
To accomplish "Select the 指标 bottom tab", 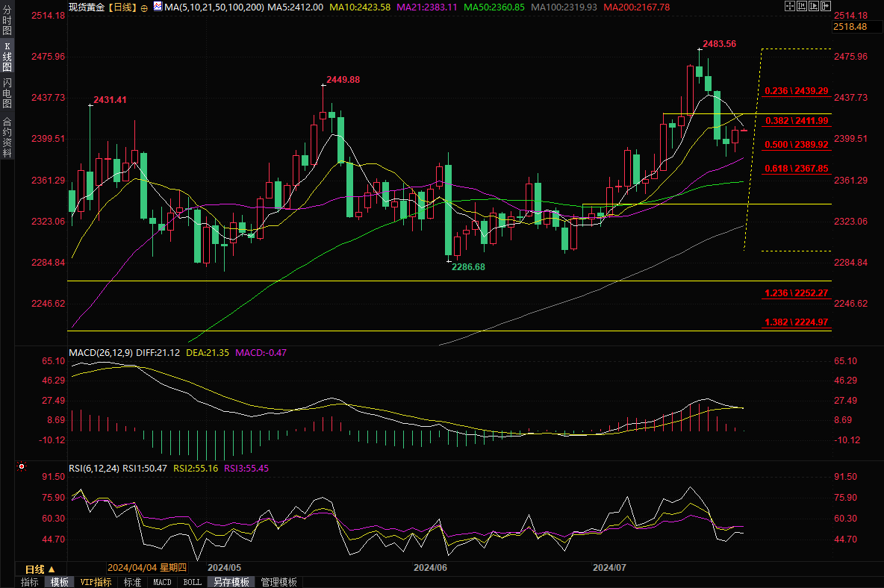I will pyautogui.click(x=30, y=582).
